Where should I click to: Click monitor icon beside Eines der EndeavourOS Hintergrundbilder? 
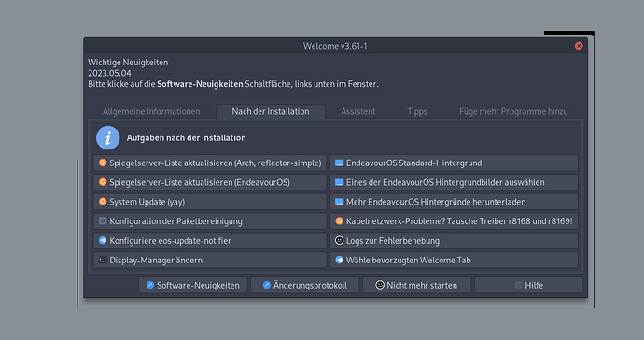click(339, 182)
